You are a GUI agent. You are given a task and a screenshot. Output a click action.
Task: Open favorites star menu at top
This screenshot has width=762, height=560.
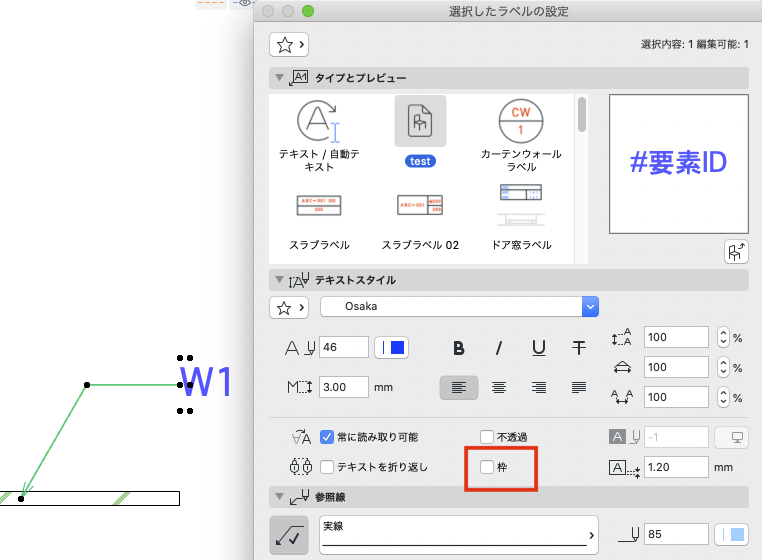pyautogui.click(x=289, y=45)
